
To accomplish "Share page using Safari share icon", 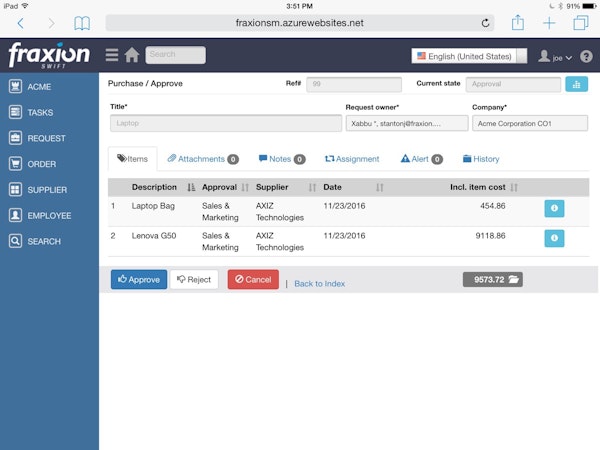I will click(518, 22).
